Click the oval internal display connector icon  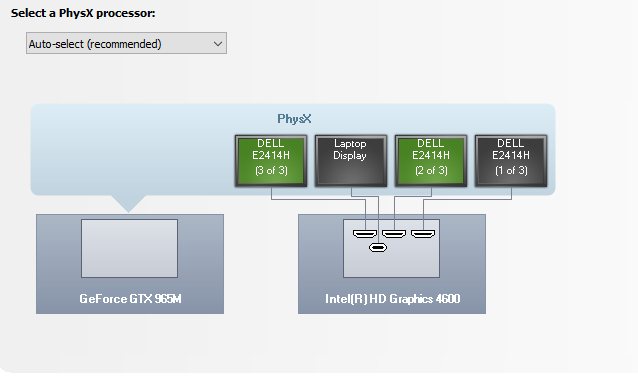click(378, 247)
